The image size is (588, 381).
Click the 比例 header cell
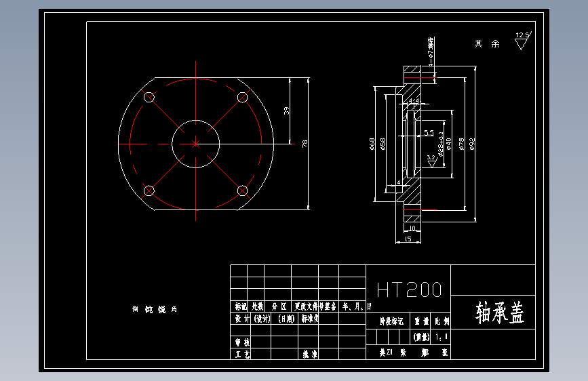[x=442, y=321]
